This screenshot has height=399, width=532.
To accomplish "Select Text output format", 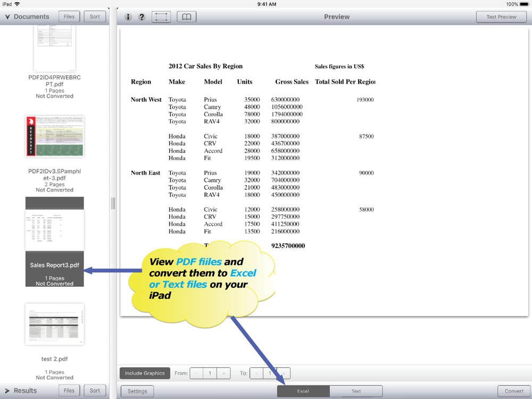I will pos(356,391).
